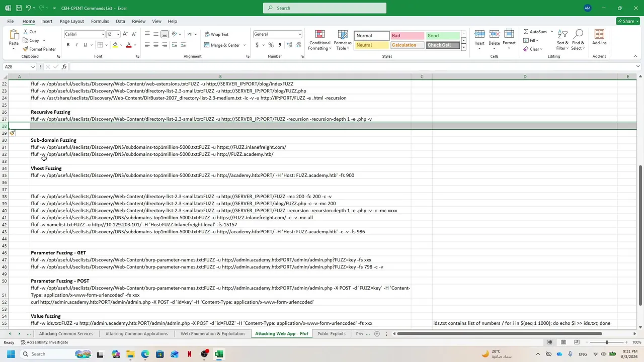Switch to the Insert ribbon tab

[47, 21]
